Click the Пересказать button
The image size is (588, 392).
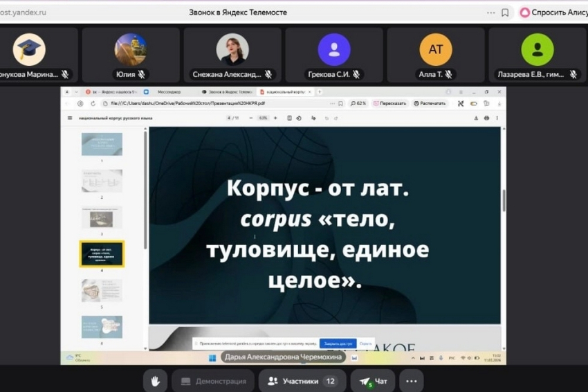click(x=389, y=103)
